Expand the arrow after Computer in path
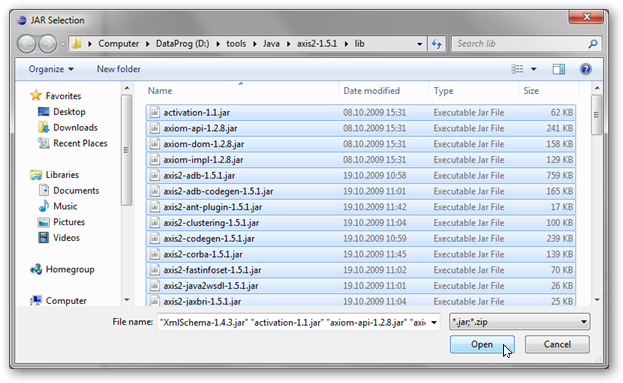Viewport: 623px width, 383px height. click(147, 44)
